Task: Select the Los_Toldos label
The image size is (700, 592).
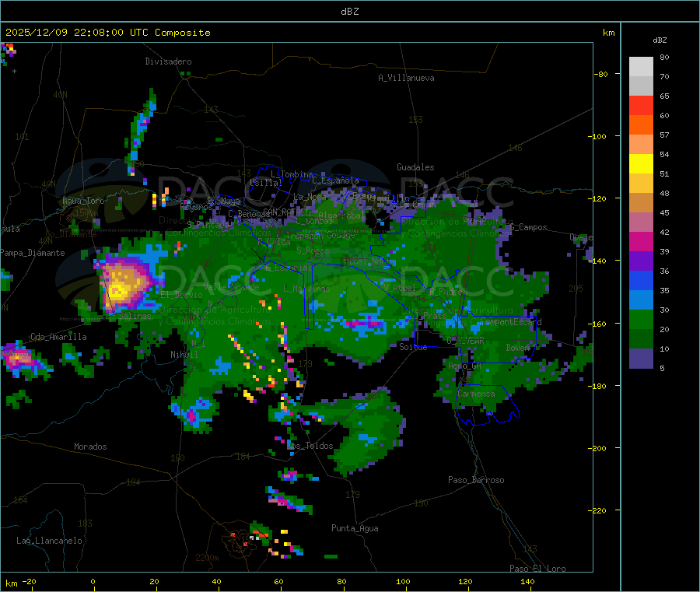Action: click(x=310, y=446)
